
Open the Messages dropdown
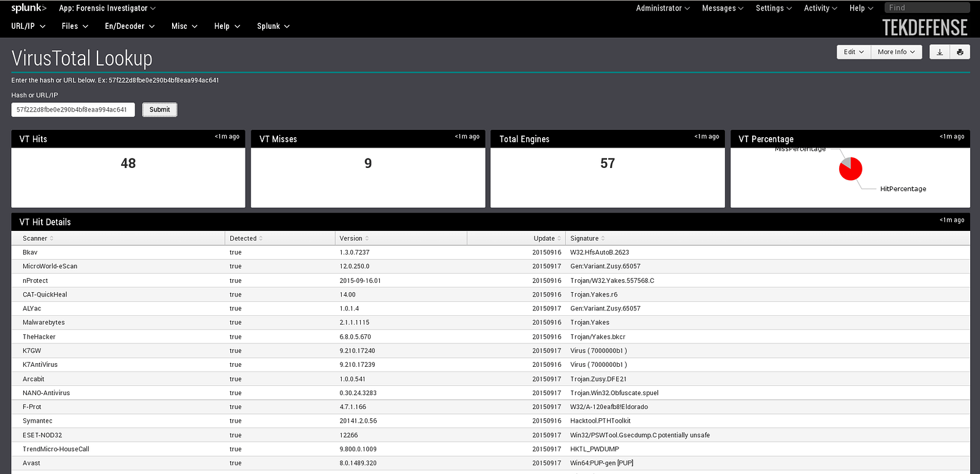click(x=723, y=8)
